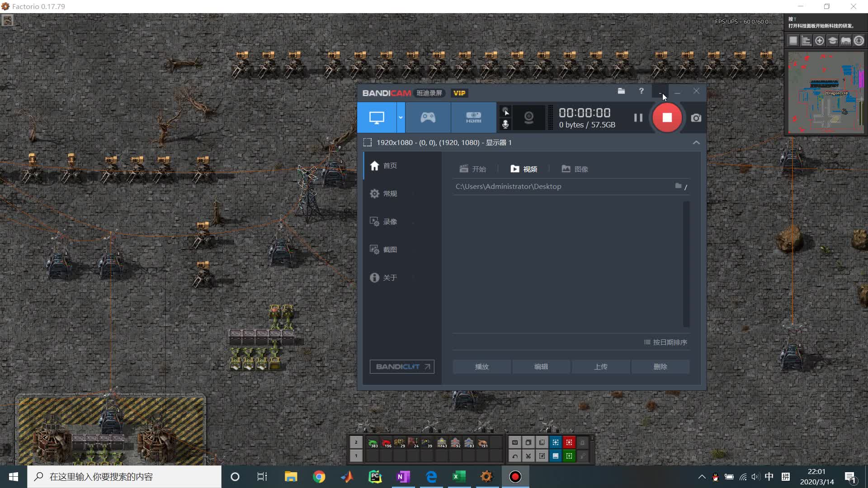Click the screenshot camera icon

696,117
